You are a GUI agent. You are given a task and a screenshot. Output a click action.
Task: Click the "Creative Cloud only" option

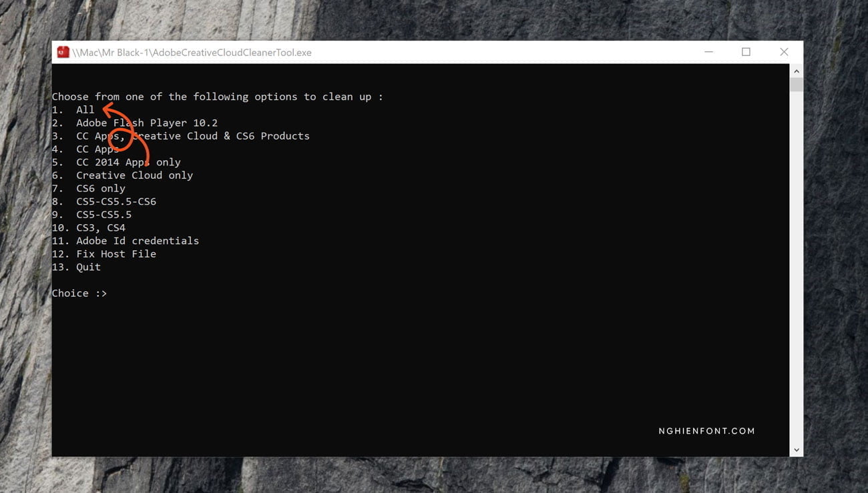coord(134,175)
